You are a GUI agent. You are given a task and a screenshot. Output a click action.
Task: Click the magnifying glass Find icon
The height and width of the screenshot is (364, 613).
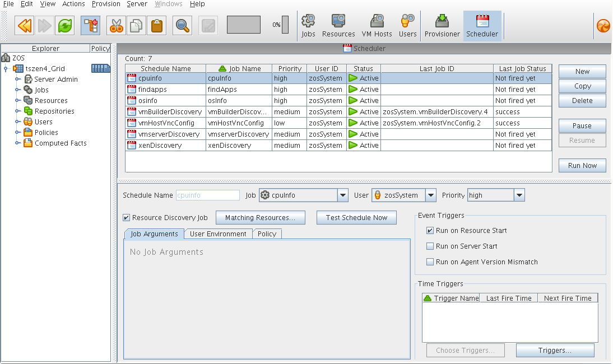[182, 26]
